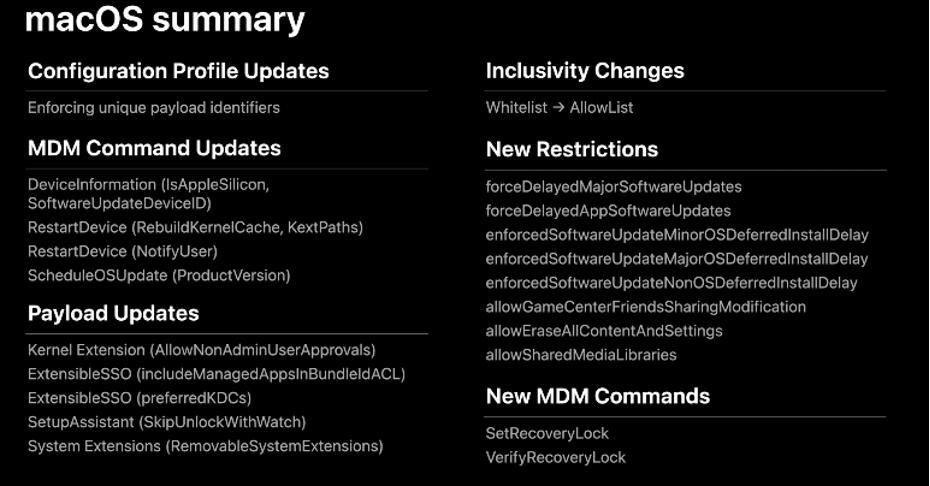The height and width of the screenshot is (486, 930).
Task: Click the "VerifyRecoveryLock" command
Action: (x=556, y=457)
